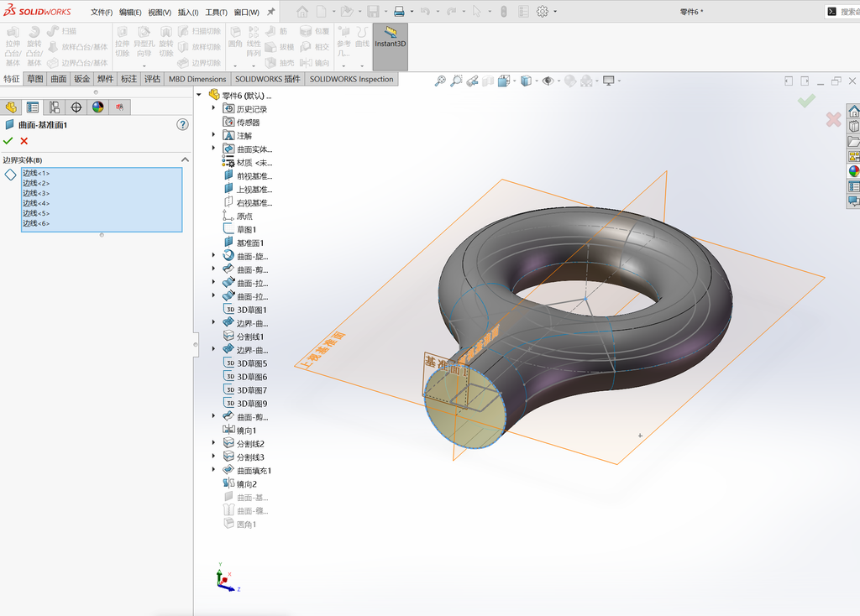Select 基准面1 in the feature tree
Viewport: 860px width, 616px height.
pos(250,243)
